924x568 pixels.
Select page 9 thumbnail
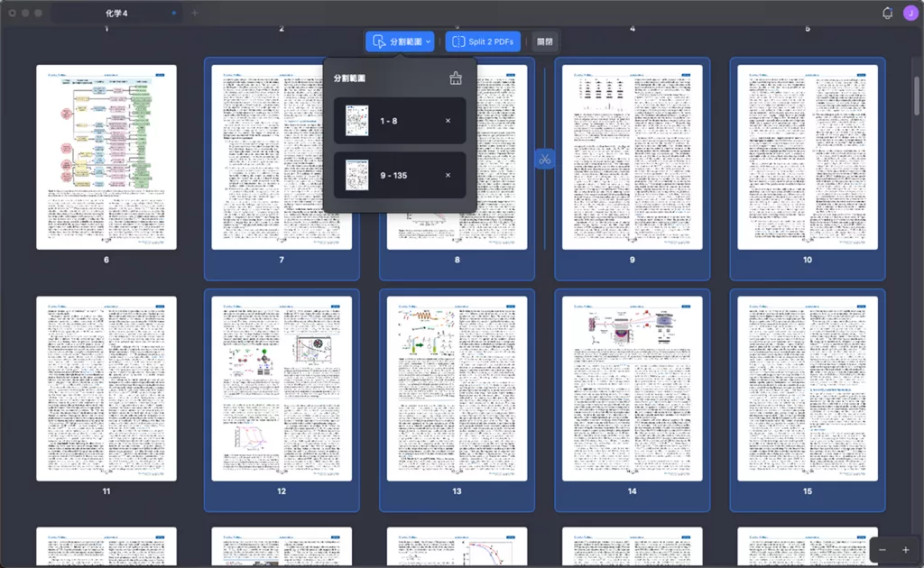click(633, 157)
